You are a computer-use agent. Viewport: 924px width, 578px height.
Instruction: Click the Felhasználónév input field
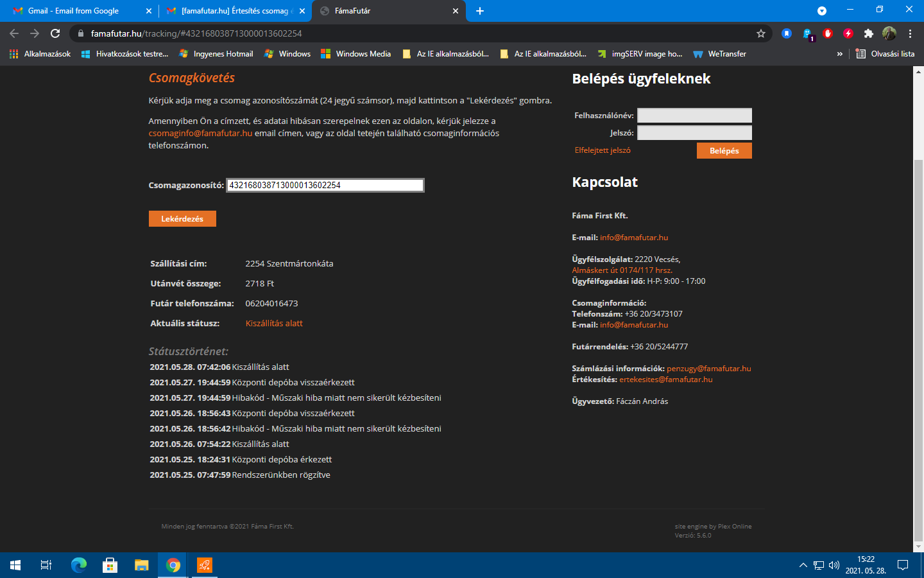click(694, 116)
